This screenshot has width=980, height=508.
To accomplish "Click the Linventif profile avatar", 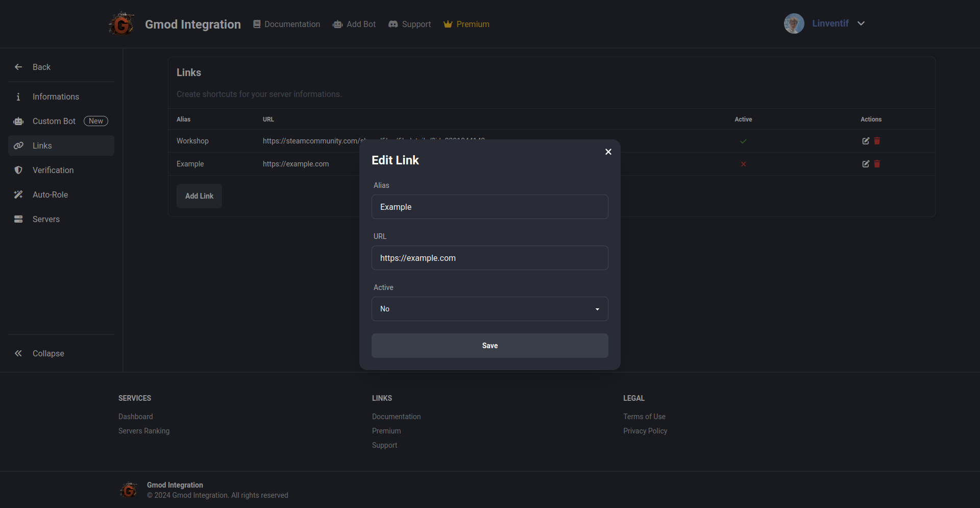I will [x=794, y=23].
